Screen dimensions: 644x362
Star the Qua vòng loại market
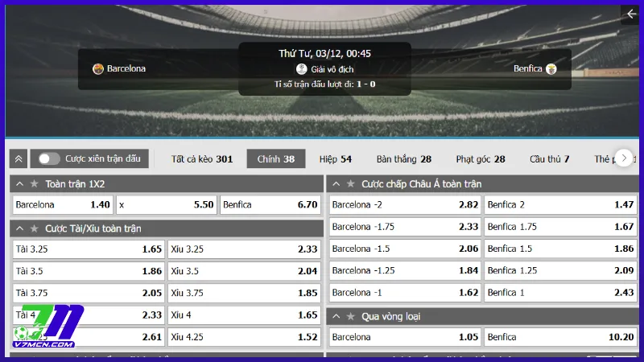(350, 316)
